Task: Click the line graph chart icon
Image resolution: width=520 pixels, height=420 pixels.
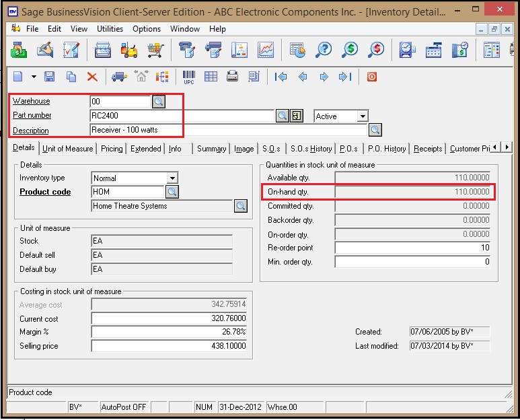Action: coord(266,50)
